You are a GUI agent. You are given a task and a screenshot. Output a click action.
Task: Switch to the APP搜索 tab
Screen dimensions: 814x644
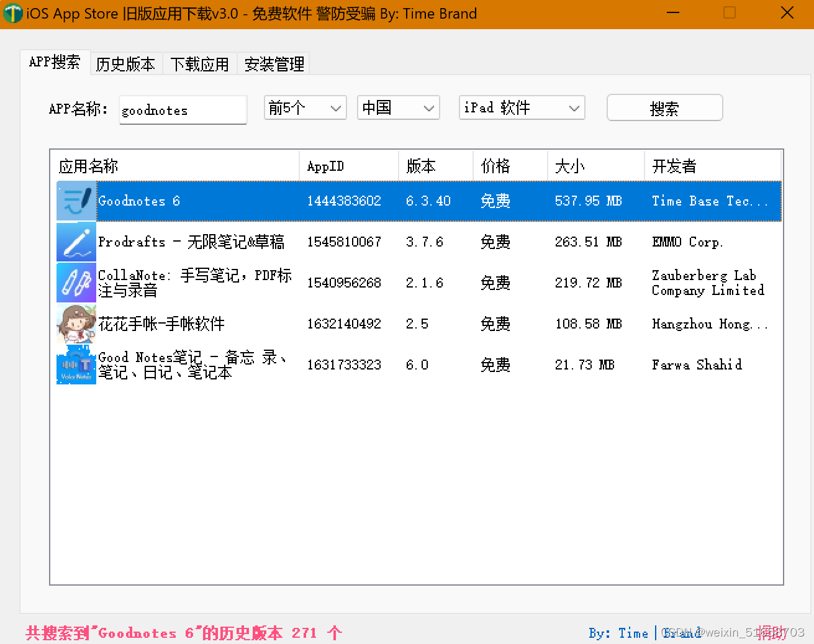55,62
